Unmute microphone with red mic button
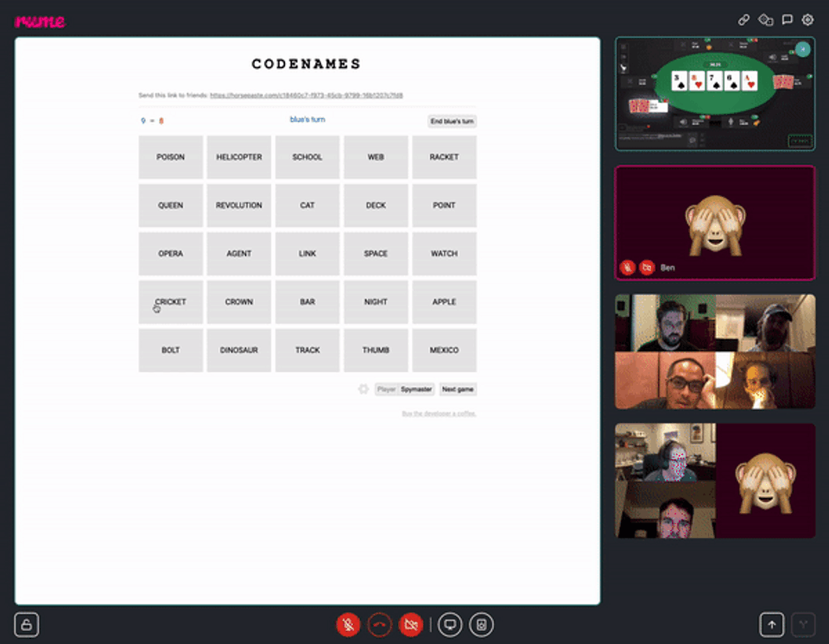The width and height of the screenshot is (829, 644). [348, 625]
